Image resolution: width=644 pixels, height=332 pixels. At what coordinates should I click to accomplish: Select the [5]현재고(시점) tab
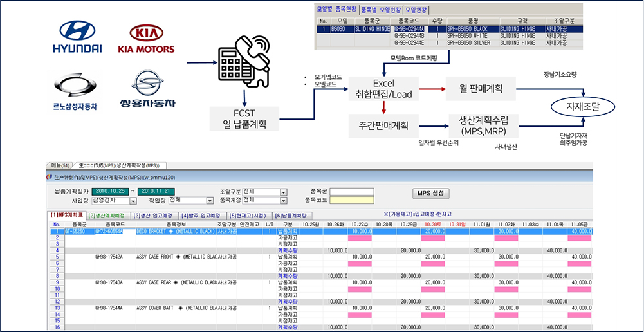pos(249,216)
